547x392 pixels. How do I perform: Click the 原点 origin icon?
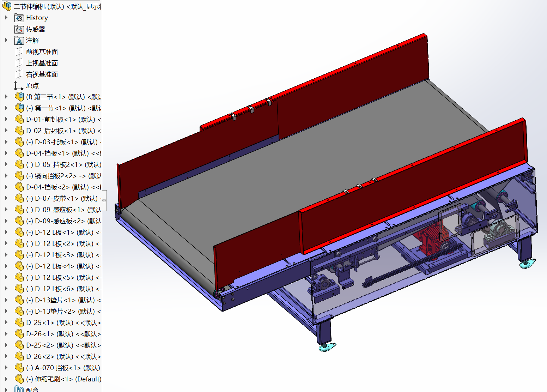pyautogui.click(x=19, y=86)
